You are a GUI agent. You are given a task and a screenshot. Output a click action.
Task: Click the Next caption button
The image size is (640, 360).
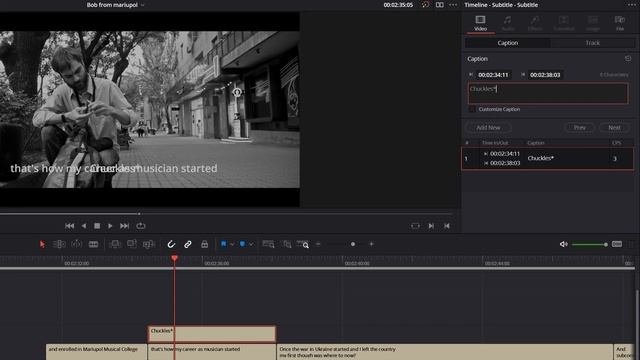tap(614, 128)
